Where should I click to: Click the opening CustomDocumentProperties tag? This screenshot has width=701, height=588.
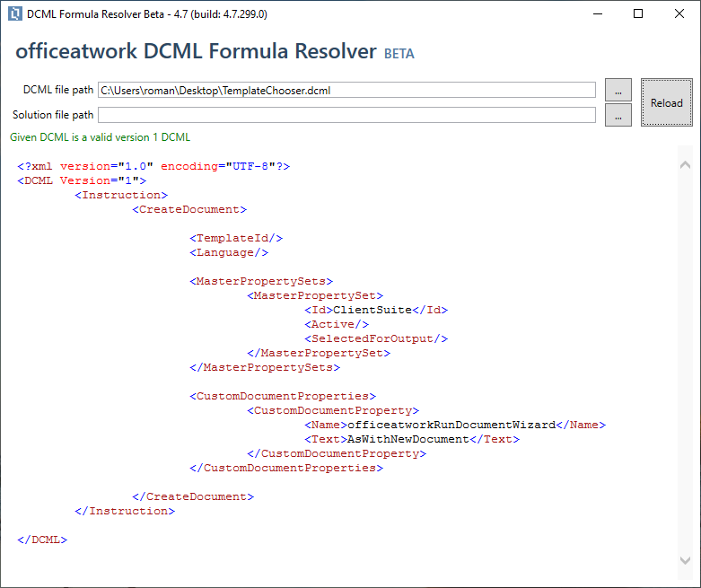pyautogui.click(x=283, y=396)
